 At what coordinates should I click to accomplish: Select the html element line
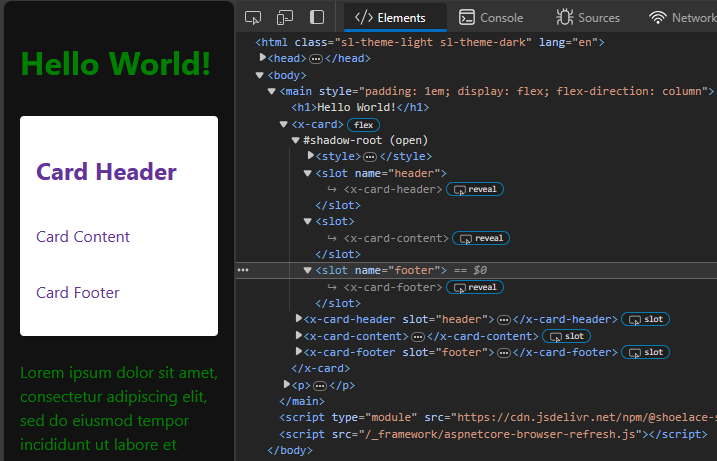click(x=430, y=43)
